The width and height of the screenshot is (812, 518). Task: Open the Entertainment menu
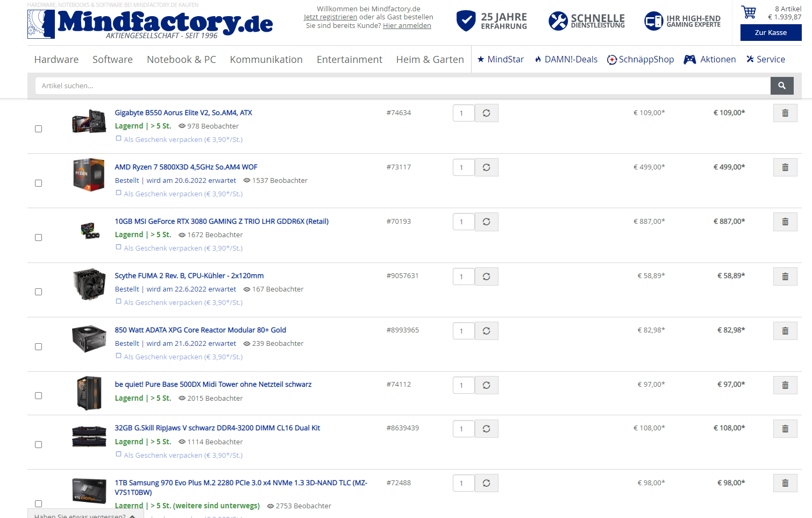pyautogui.click(x=350, y=60)
